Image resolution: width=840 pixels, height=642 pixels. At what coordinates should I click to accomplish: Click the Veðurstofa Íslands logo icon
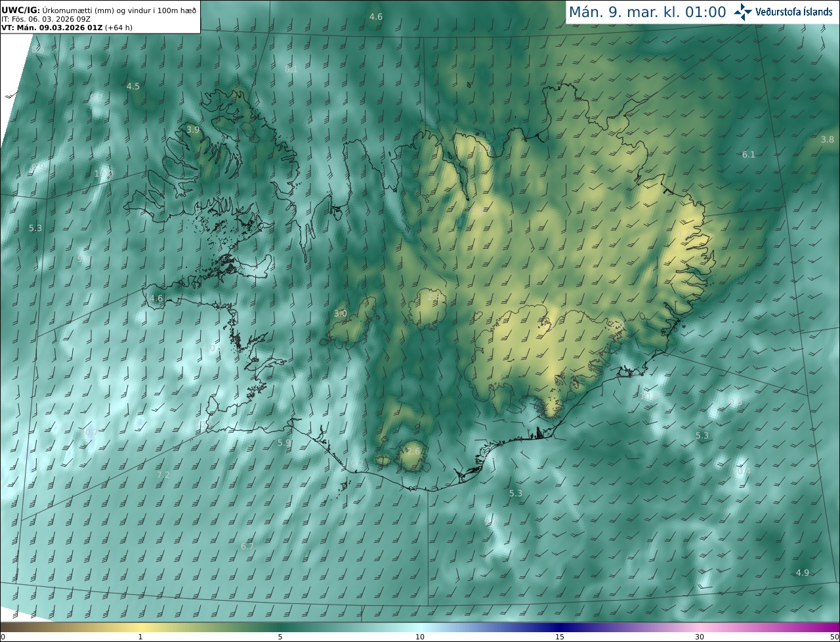click(743, 12)
